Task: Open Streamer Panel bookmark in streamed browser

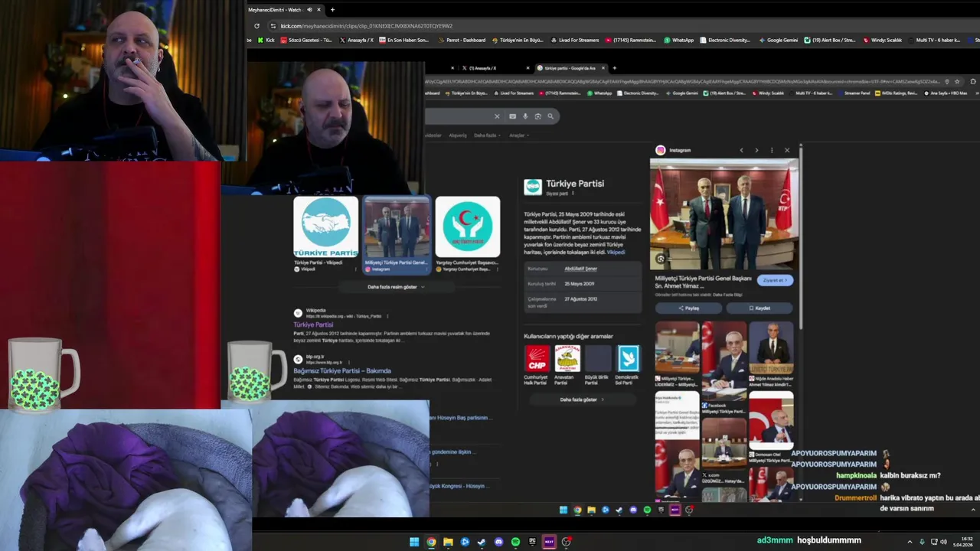Action: pyautogui.click(x=853, y=93)
